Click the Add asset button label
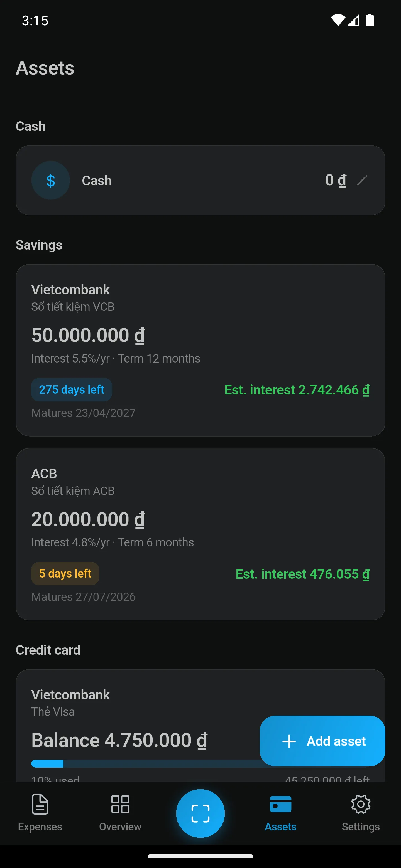Image resolution: width=401 pixels, height=868 pixels. (x=336, y=741)
